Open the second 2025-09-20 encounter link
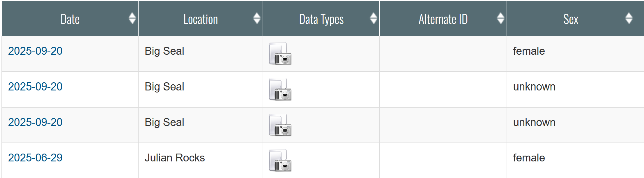 pyautogui.click(x=35, y=87)
